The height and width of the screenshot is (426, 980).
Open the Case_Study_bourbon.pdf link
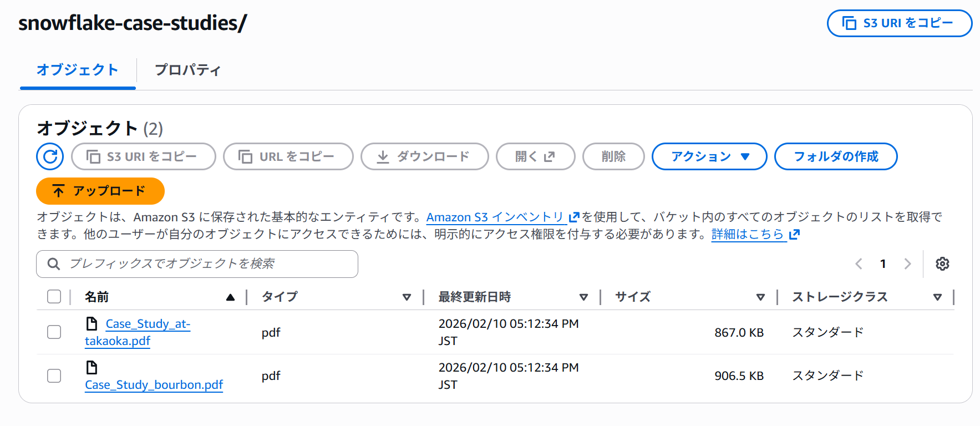pos(154,384)
